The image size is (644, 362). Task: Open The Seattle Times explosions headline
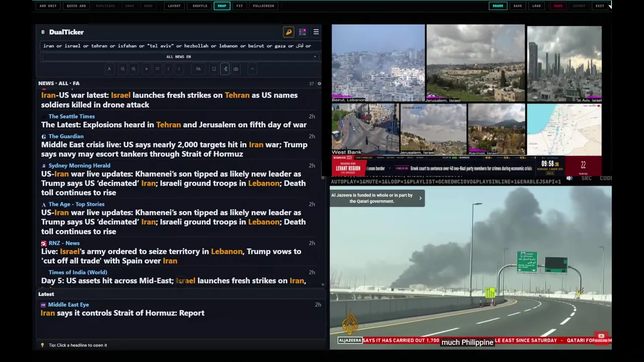(174, 125)
